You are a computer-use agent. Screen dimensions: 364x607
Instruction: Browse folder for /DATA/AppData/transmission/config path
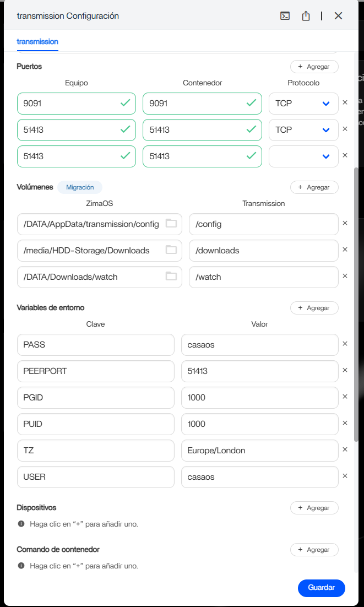171,224
